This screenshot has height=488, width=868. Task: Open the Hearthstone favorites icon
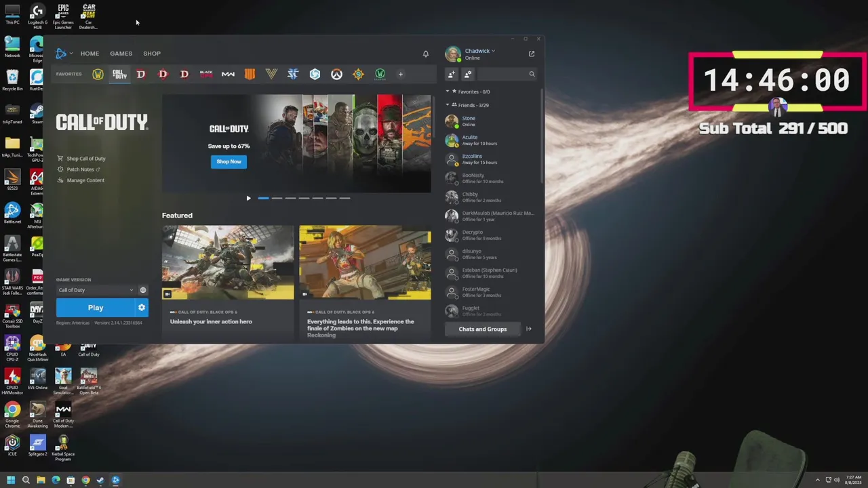(x=358, y=75)
